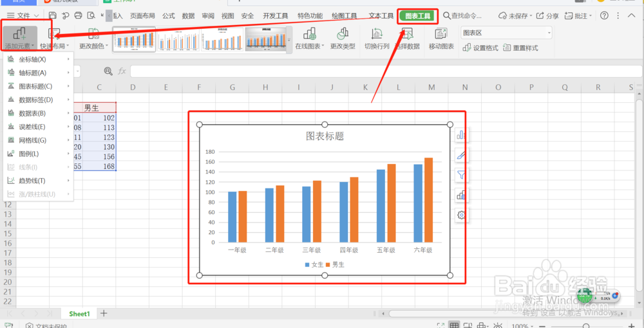This screenshot has width=644, height=328.
Task: Click the fx insert function icon
Action: (x=122, y=71)
